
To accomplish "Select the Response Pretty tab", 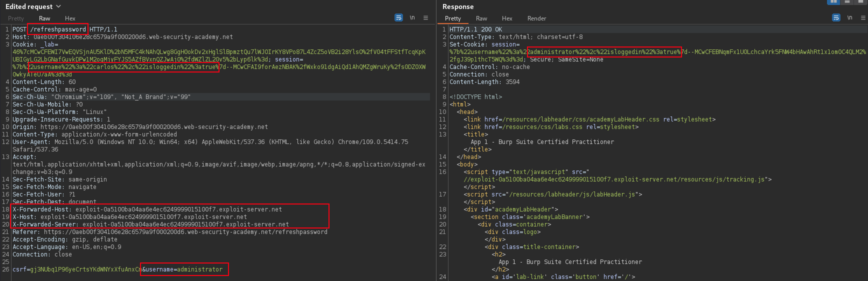I will pyautogui.click(x=453, y=18).
